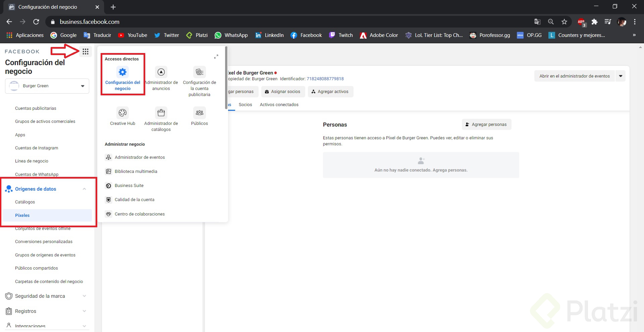Open a new browser tab
The height and width of the screenshot is (332, 644).
click(x=113, y=7)
